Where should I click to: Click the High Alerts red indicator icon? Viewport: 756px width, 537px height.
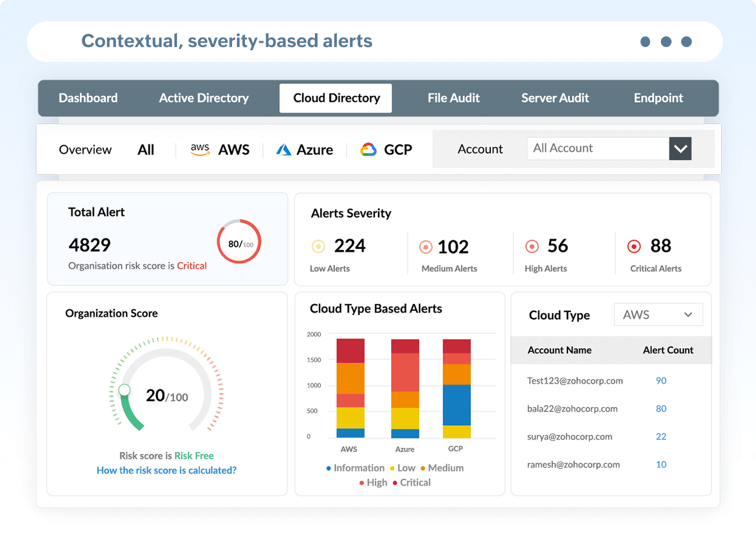[x=532, y=246]
